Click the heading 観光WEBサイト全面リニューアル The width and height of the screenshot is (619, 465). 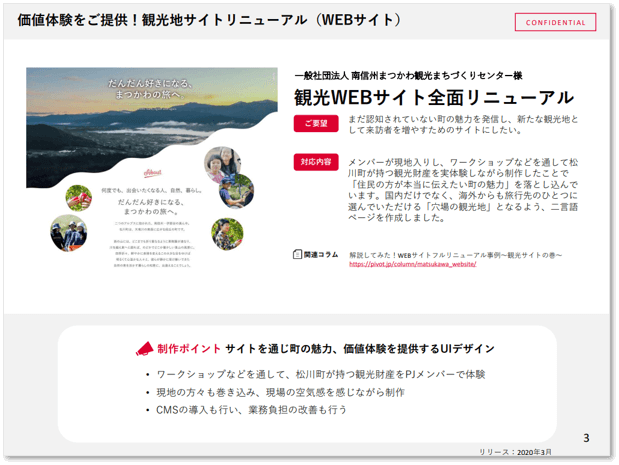tap(434, 97)
